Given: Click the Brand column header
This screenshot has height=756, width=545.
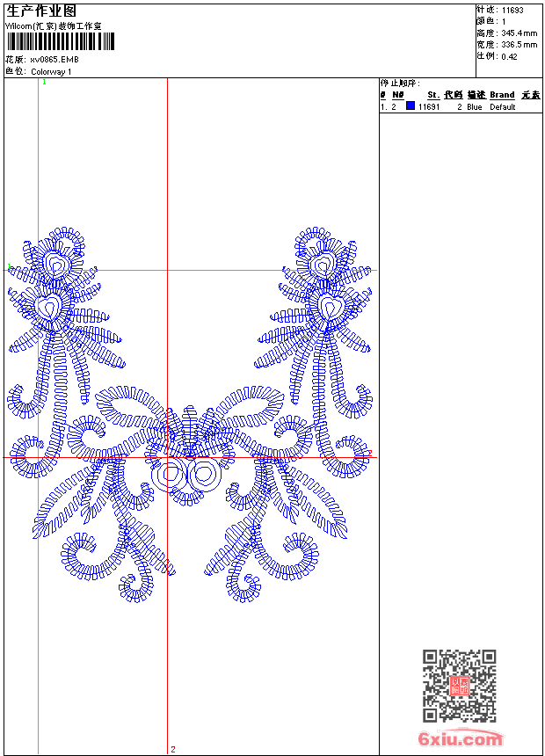Looking at the screenshot, I should tap(502, 95).
